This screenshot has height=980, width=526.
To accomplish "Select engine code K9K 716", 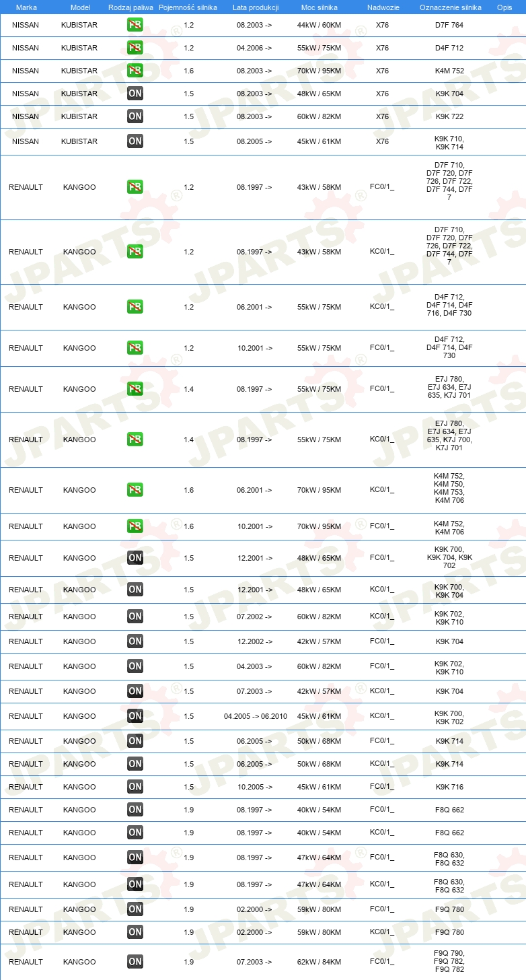I will (x=449, y=787).
